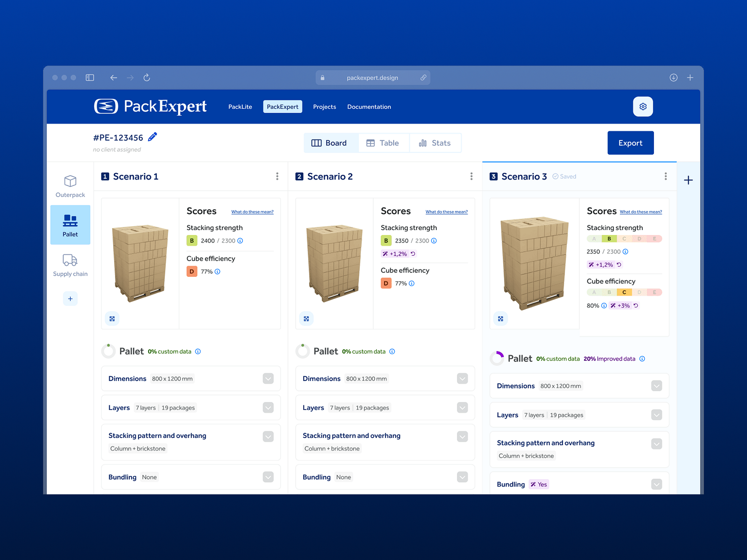Click the browser address bar
Viewport: 747px width, 560px height.
tap(372, 78)
